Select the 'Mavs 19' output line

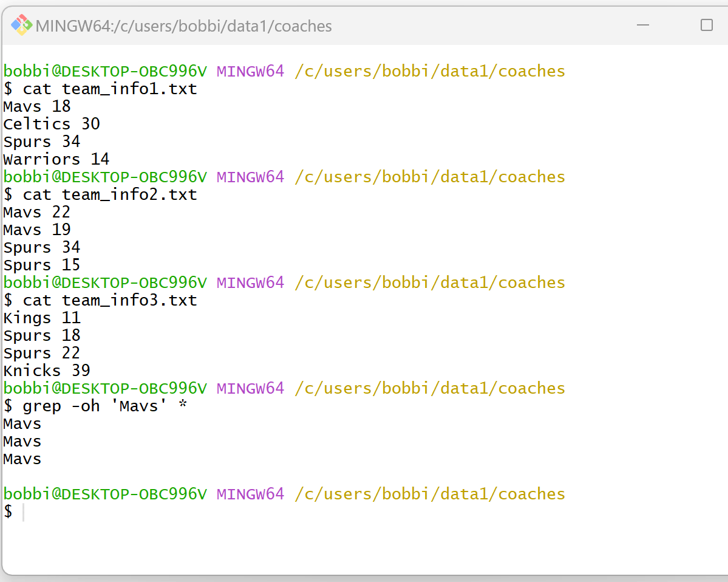click(x=37, y=230)
